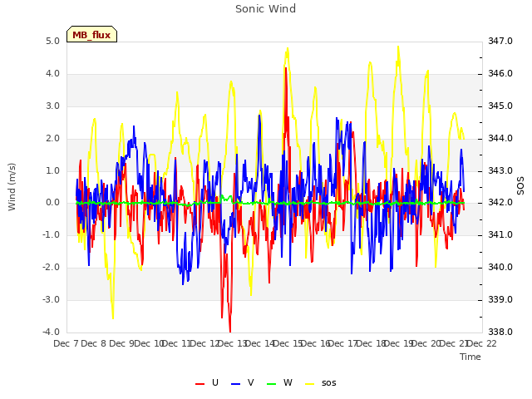Click the red U legend color marker

pyautogui.click(x=200, y=384)
